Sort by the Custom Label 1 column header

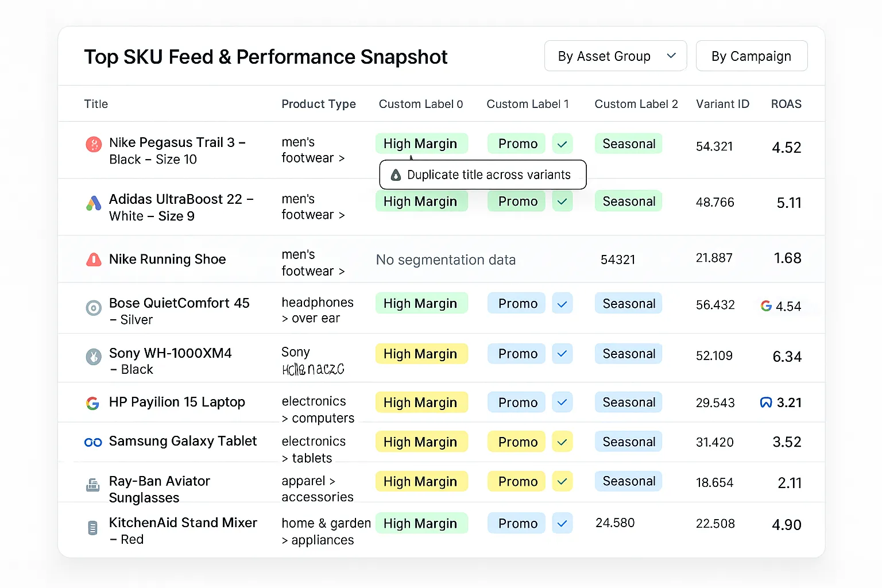click(528, 104)
